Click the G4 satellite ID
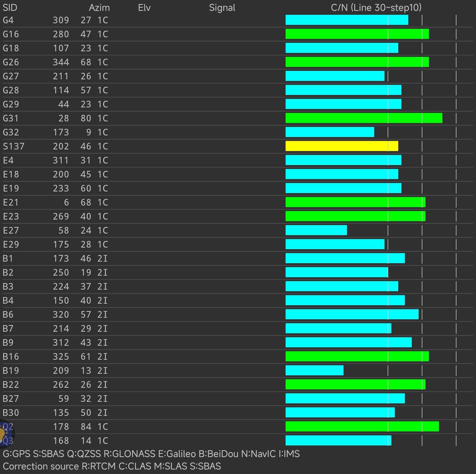Image resolution: width=476 pixels, height=474 pixels. (x=8, y=20)
